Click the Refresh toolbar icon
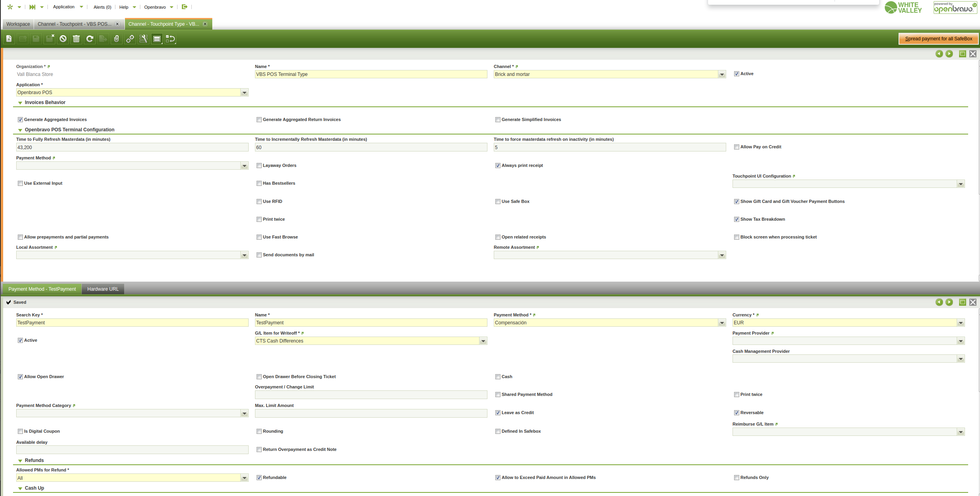This screenshot has height=496, width=980. (90, 39)
